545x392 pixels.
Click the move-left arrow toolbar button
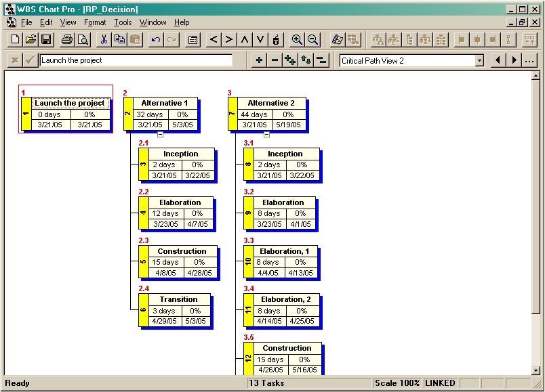click(214, 40)
